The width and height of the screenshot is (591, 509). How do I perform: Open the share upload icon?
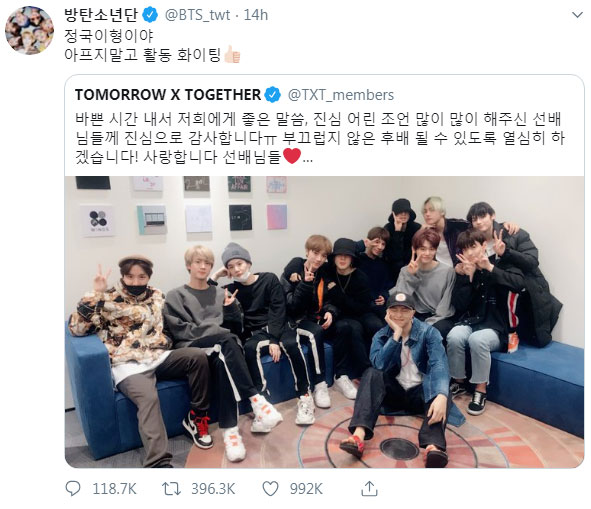click(369, 489)
